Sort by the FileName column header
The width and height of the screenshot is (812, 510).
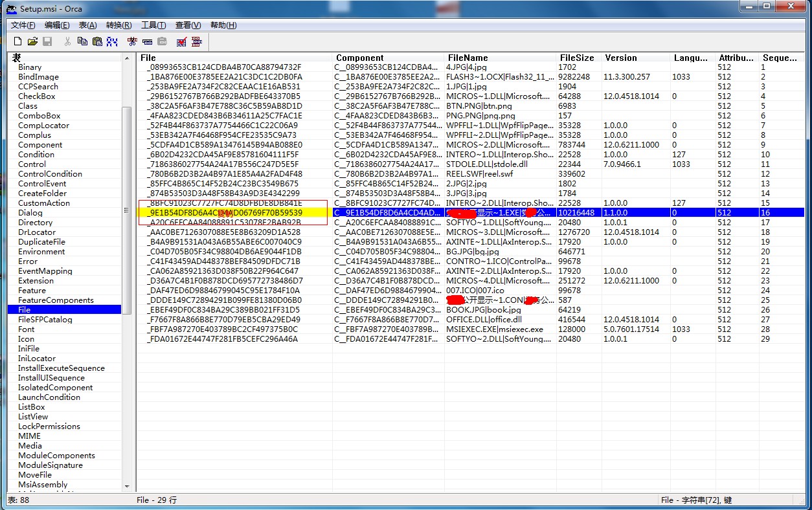[501, 58]
